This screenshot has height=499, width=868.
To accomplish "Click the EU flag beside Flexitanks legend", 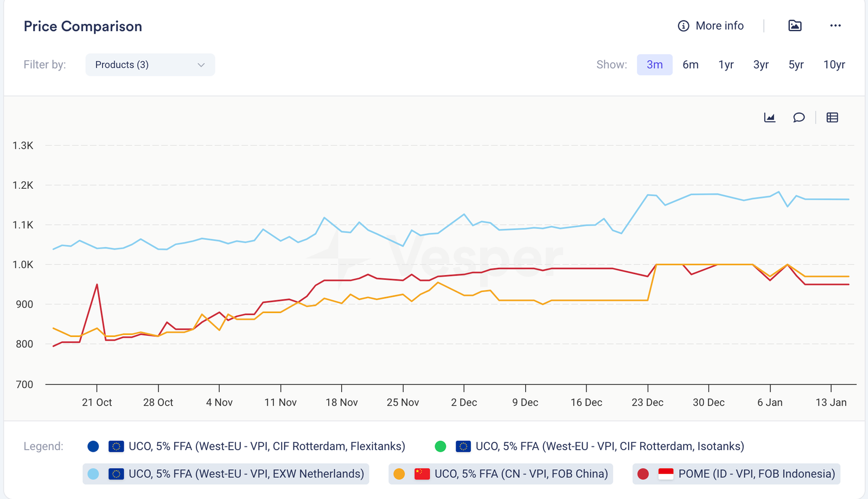I will coord(116,446).
